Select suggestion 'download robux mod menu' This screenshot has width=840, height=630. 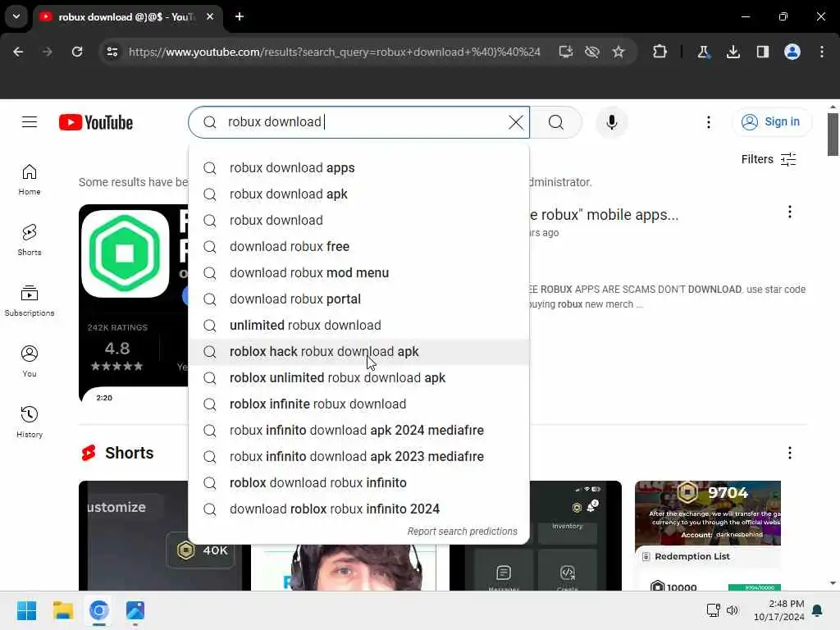pos(359,272)
